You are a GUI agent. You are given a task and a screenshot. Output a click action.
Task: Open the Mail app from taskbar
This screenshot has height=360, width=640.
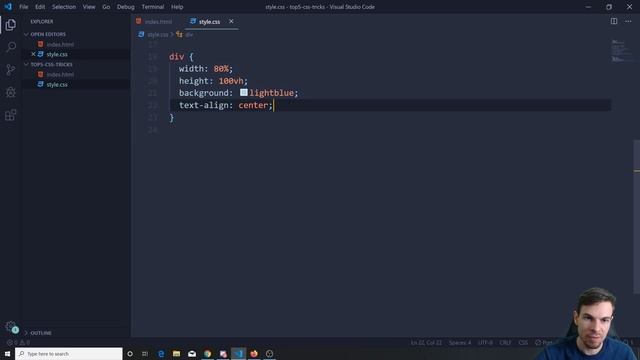coord(192,353)
